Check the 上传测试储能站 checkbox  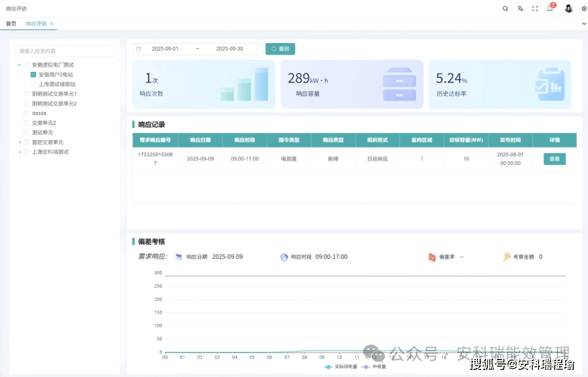point(33,84)
